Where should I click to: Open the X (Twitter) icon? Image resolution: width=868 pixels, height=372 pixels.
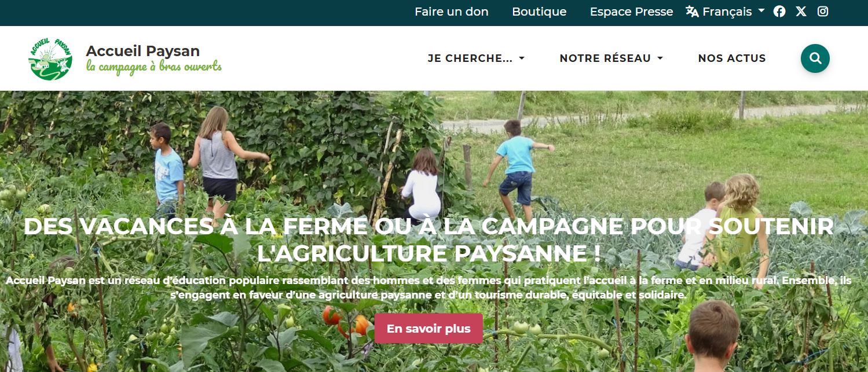coord(801,12)
